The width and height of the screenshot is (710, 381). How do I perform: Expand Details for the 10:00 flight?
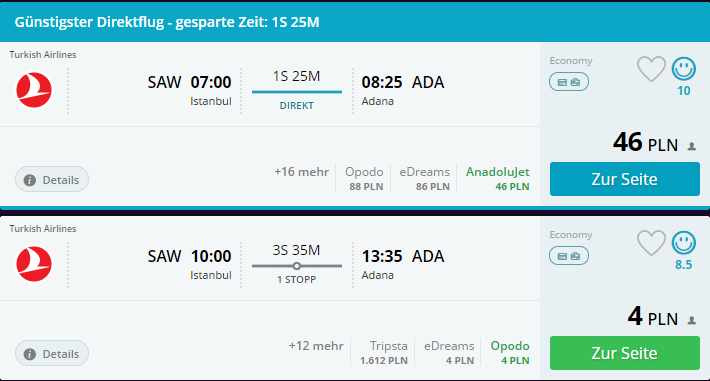pos(52,353)
